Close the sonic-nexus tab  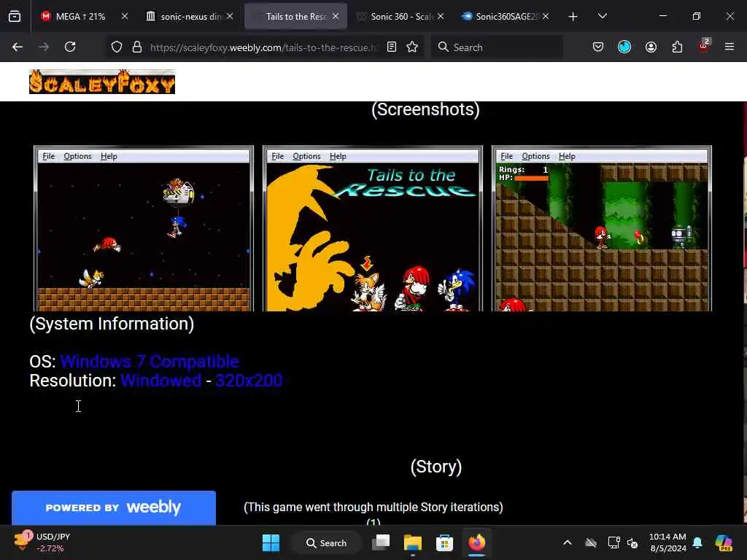pyautogui.click(x=230, y=17)
